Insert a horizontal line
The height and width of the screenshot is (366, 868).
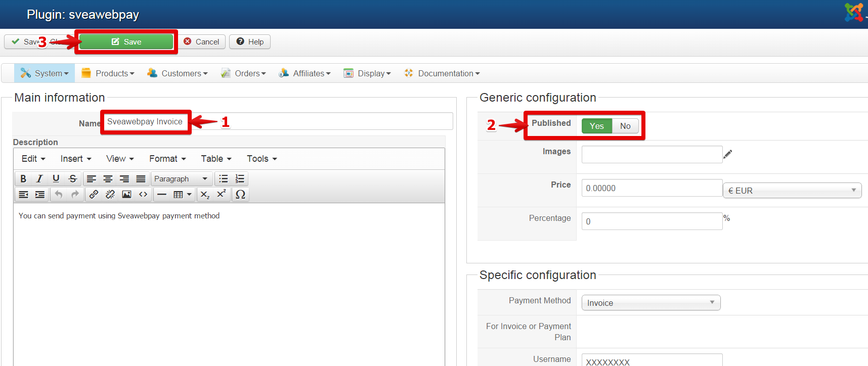pos(162,195)
